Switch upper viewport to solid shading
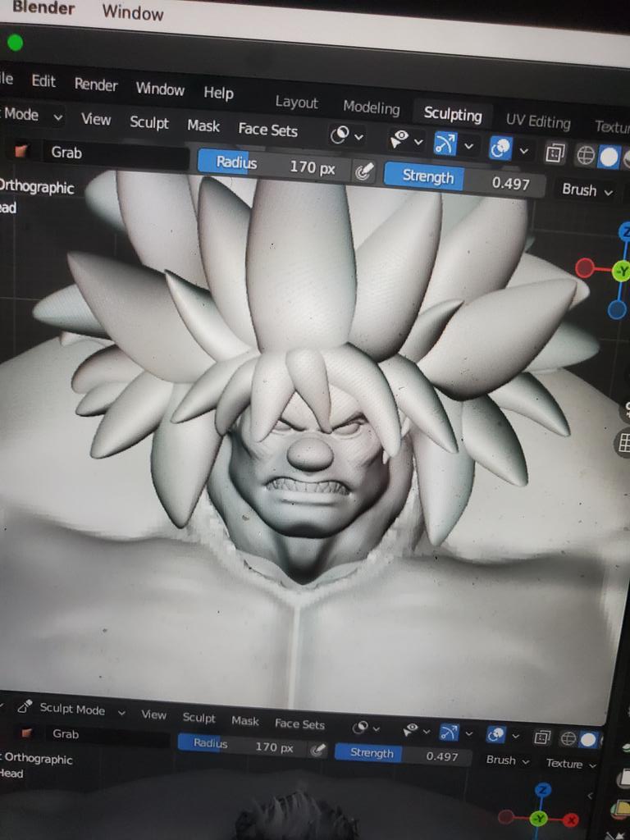 609,157
